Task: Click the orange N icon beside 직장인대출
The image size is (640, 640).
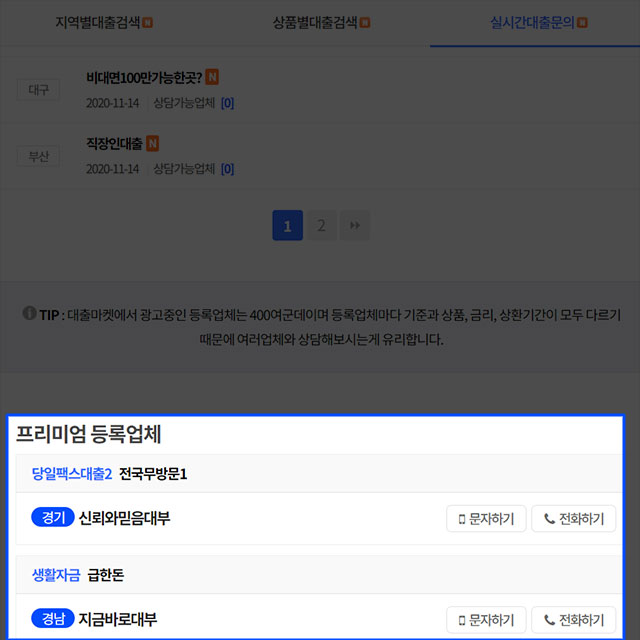Action: coord(152,144)
